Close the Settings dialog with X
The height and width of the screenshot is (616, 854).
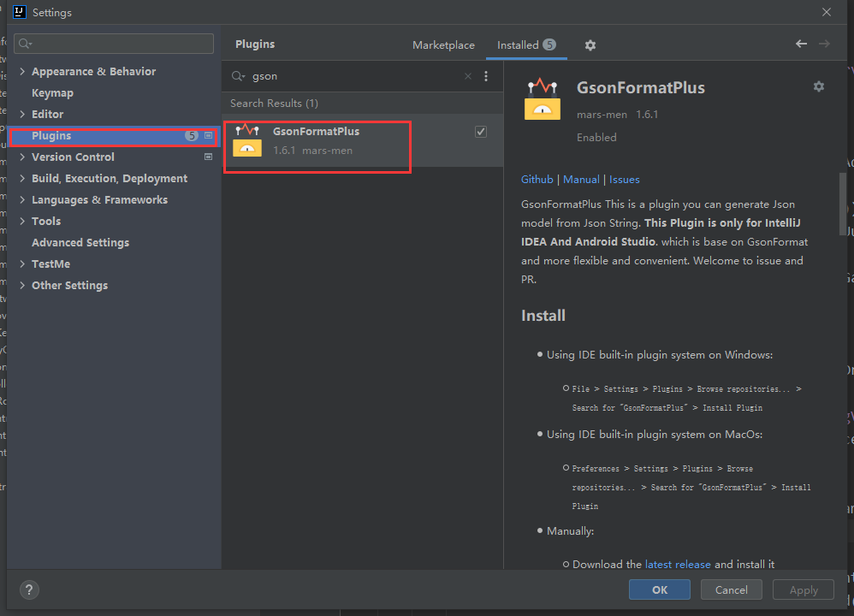click(827, 12)
